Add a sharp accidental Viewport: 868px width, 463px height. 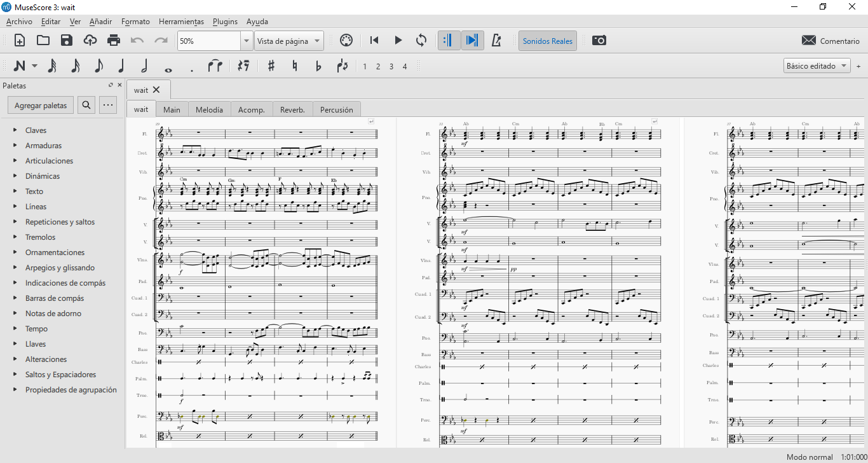point(271,66)
